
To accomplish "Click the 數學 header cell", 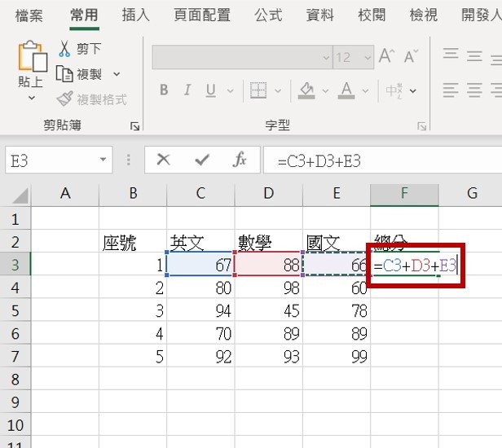I will 269,242.
